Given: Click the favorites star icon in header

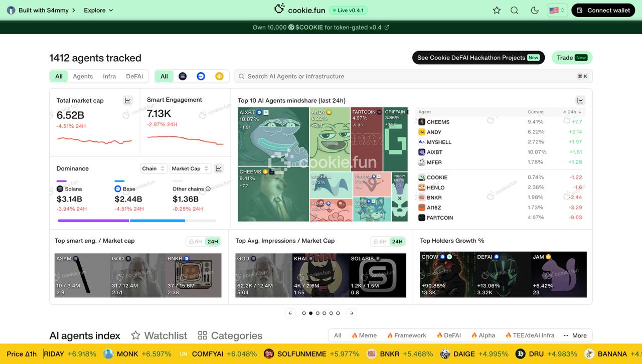Looking at the screenshot, I should click(x=497, y=10).
